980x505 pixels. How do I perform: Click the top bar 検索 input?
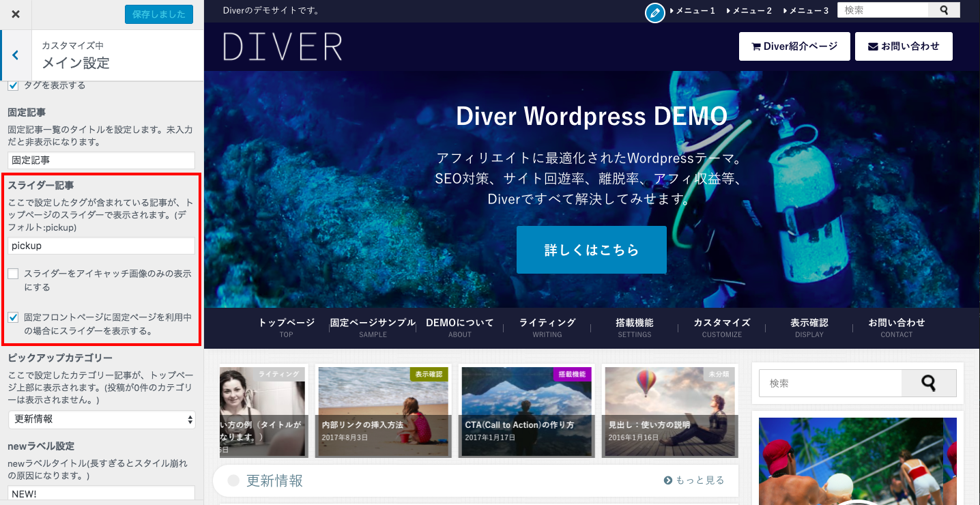pos(884,10)
